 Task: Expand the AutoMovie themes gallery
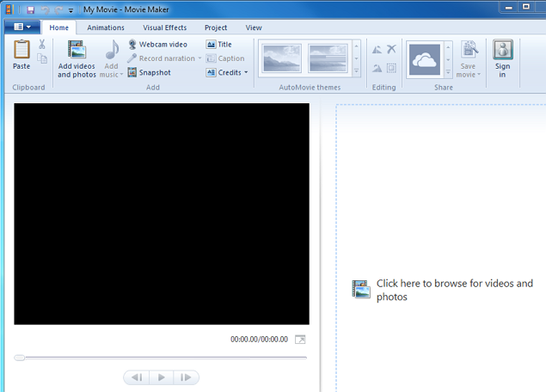pyautogui.click(x=357, y=72)
